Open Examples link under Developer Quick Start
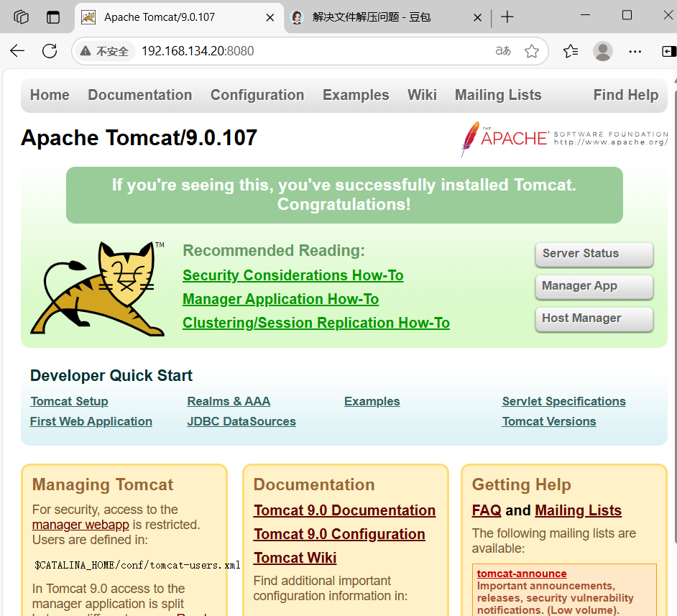 tap(372, 402)
